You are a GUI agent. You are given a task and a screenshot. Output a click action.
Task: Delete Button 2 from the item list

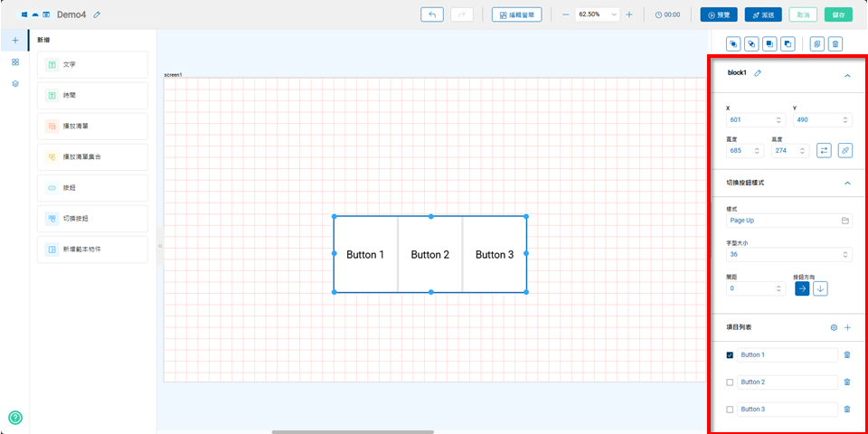(x=846, y=382)
